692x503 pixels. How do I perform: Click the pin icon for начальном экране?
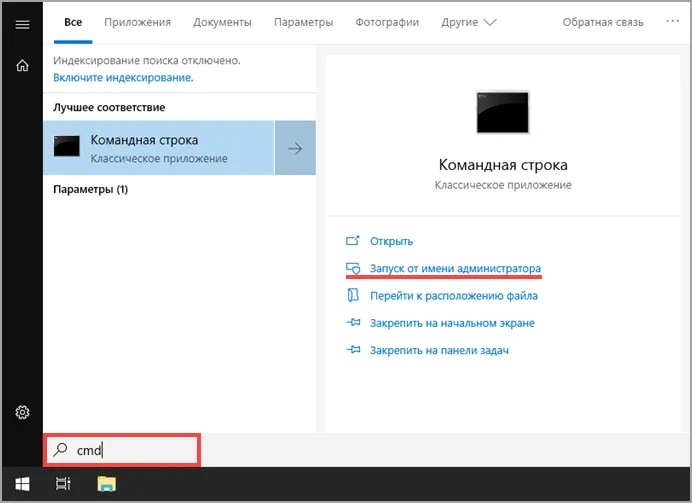point(353,323)
